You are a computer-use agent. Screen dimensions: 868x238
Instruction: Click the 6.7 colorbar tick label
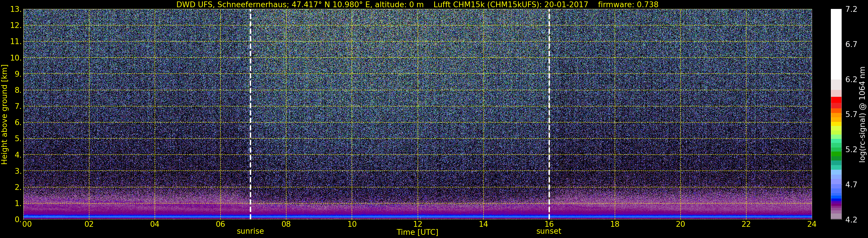point(851,44)
